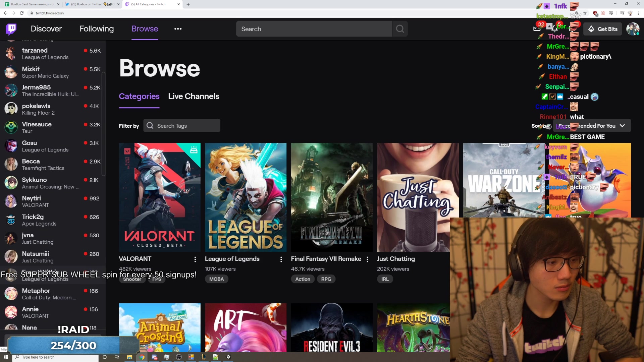Open the user profile avatar menu

point(633,29)
